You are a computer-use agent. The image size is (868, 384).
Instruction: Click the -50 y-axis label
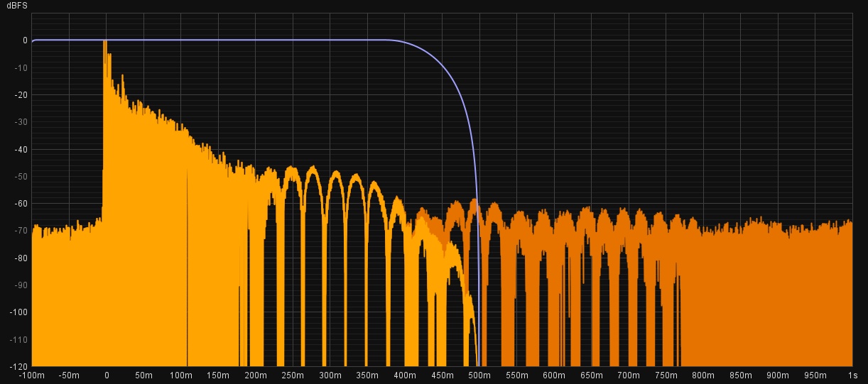pos(21,176)
